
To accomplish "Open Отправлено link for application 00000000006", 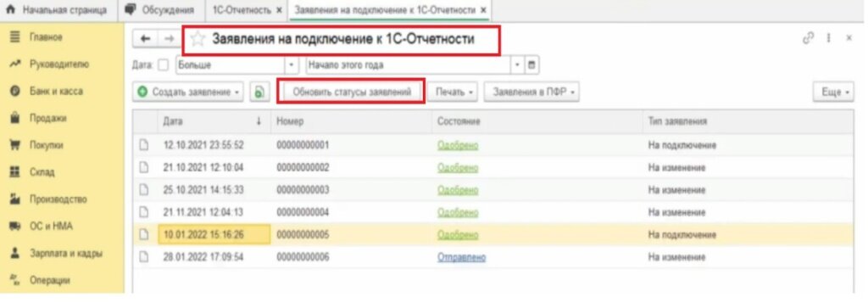I will click(461, 258).
